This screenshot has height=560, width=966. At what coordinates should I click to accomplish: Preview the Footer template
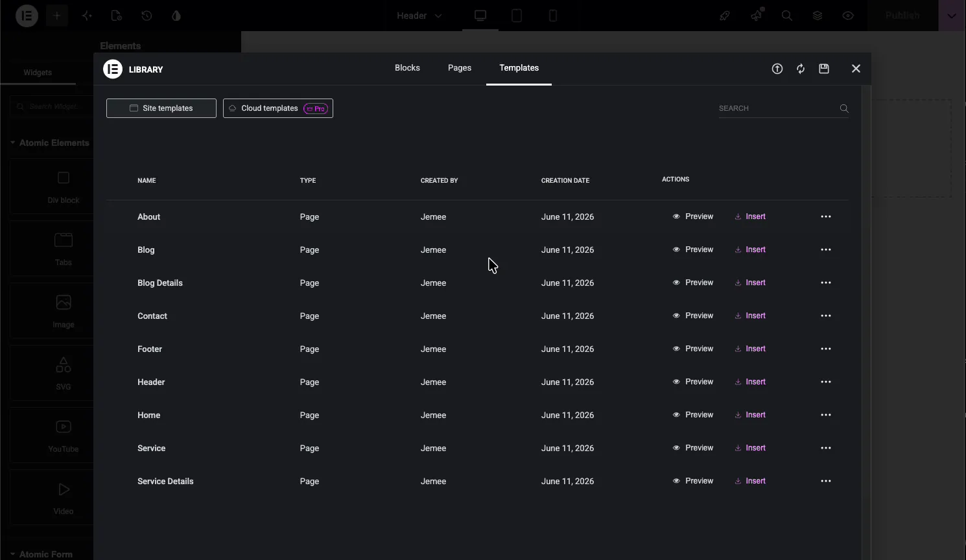[x=692, y=349]
